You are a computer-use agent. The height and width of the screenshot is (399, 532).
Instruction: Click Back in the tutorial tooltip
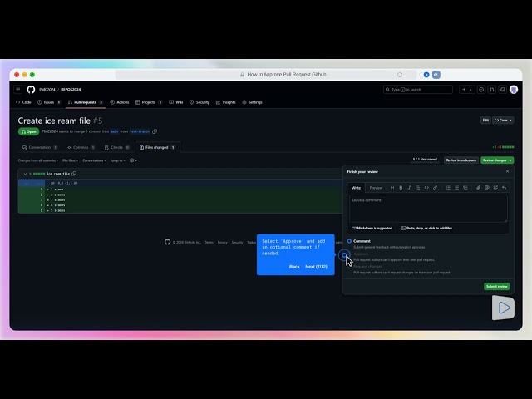294,267
